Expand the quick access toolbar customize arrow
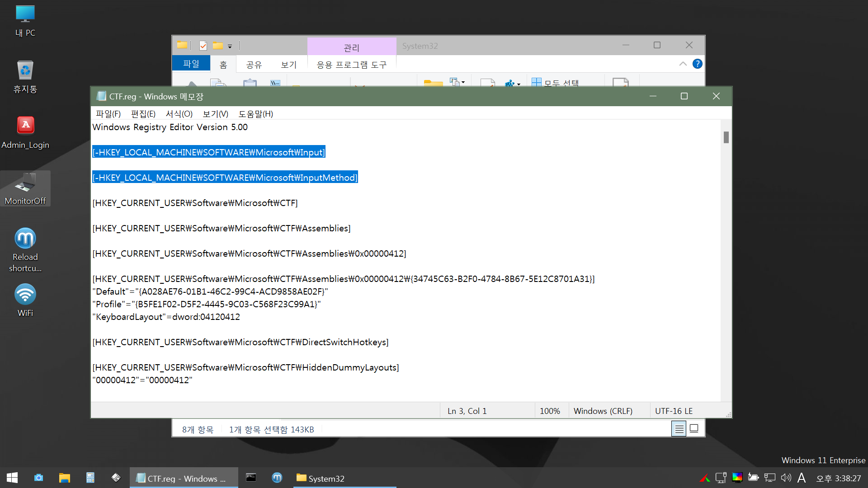Screen dimensions: 868x488 pos(230,46)
